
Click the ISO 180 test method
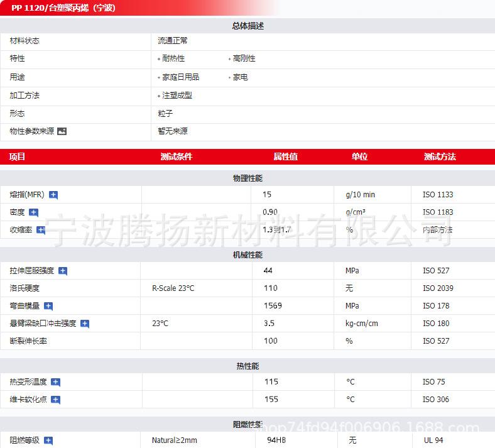click(436, 324)
